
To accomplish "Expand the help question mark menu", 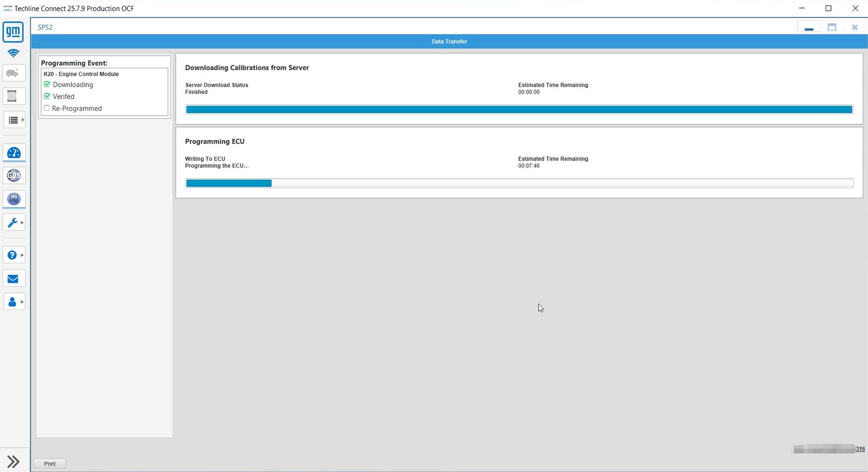I will [x=14, y=255].
